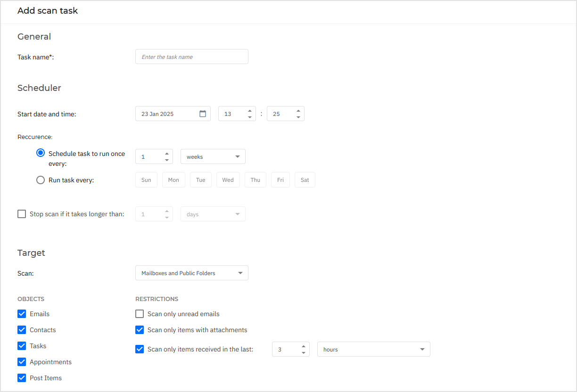Viewport: 577px width, 392px height.
Task: Disable "Scan only items with attachments"
Action: (140, 330)
